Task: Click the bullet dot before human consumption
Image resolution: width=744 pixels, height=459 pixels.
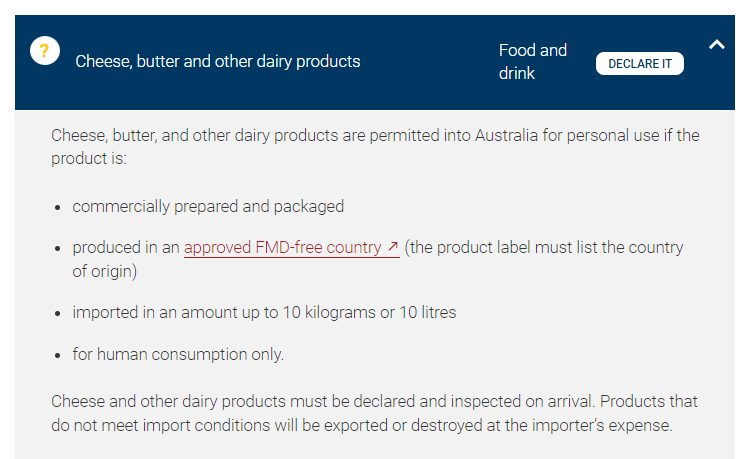Action: pos(57,356)
